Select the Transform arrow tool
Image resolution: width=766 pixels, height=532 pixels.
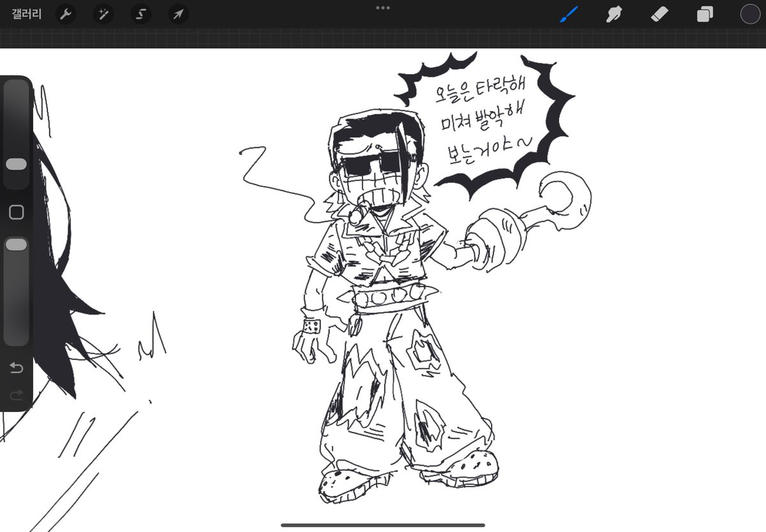(x=179, y=14)
